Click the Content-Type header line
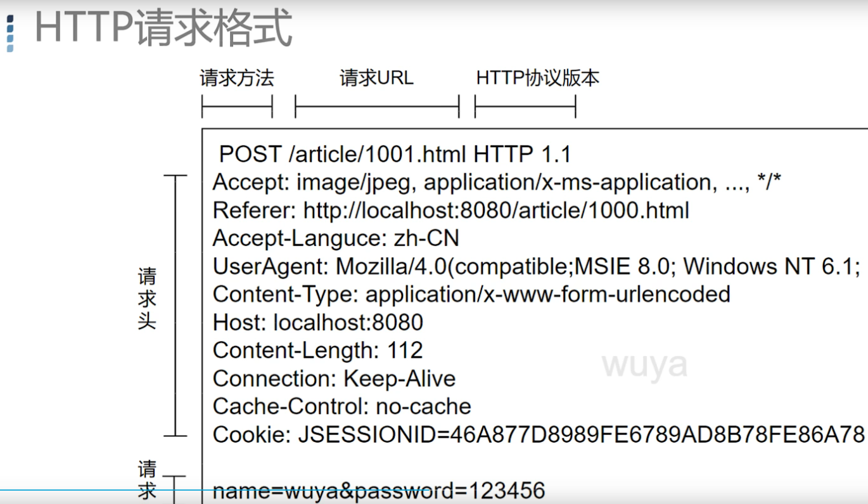Viewport: 868px width, 504px height. pyautogui.click(x=471, y=294)
